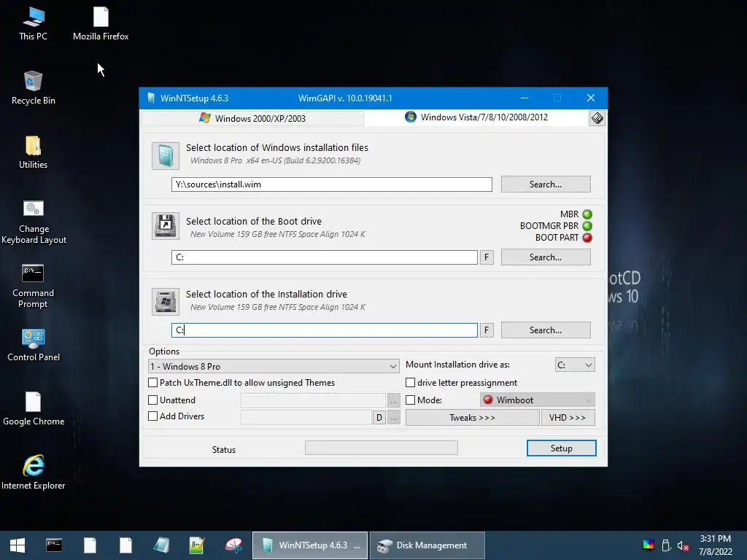This screenshot has height=560, width=747.
Task: Switch to Disk Management taskbar window
Action: coord(427,545)
